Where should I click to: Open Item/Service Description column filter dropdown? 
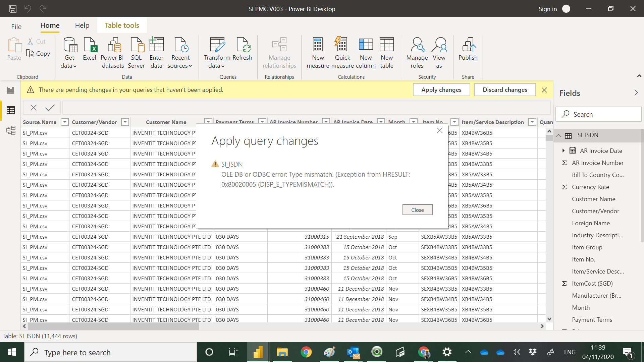point(532,122)
